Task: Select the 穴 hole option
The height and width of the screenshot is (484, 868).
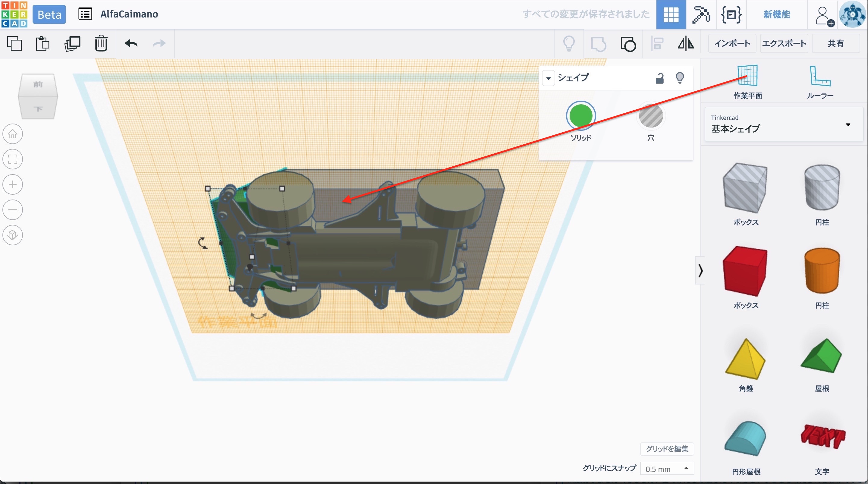Action: [651, 116]
